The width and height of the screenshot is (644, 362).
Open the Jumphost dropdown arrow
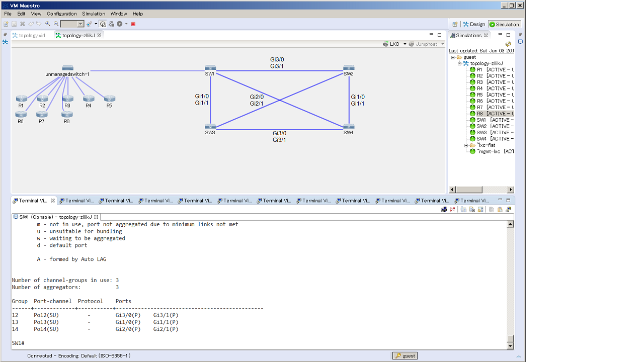pos(443,44)
